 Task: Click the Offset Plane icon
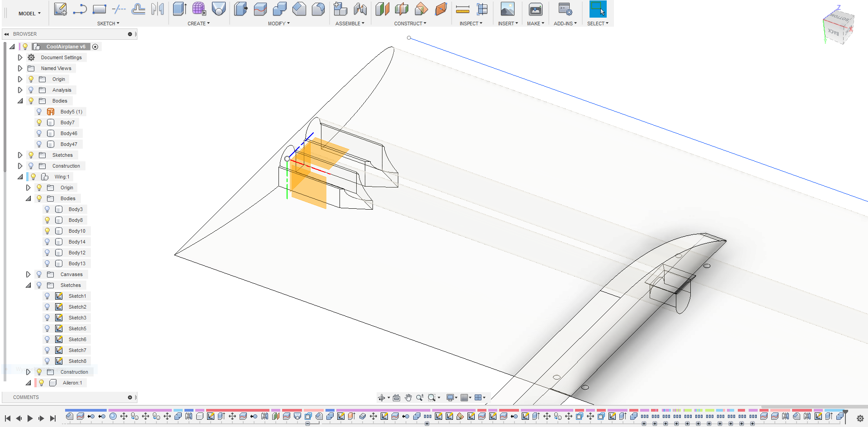(x=382, y=9)
